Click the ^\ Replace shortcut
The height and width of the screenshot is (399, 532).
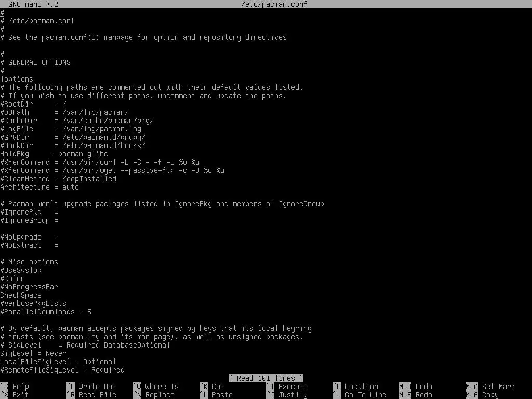154,395
